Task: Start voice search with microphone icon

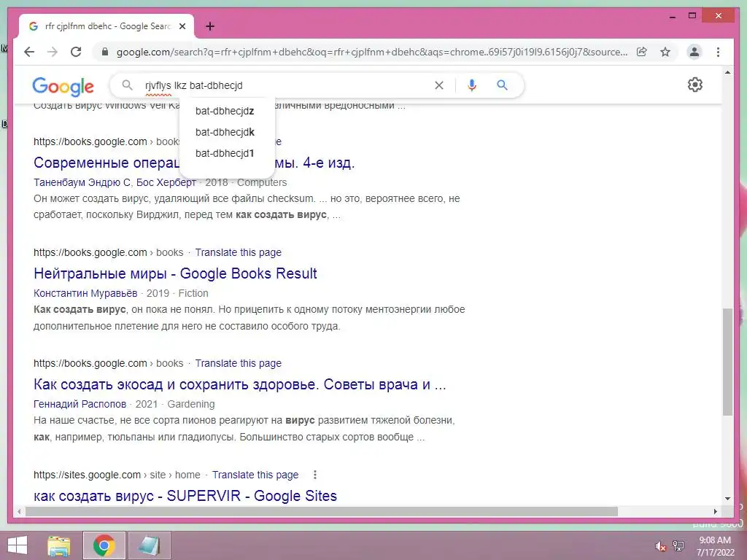Action: (472, 85)
